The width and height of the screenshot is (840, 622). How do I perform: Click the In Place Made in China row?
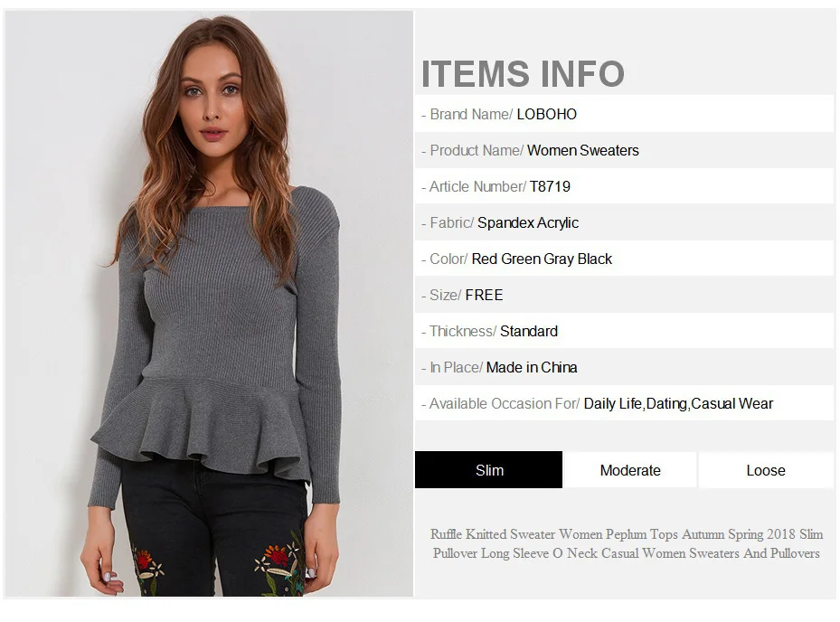click(624, 367)
